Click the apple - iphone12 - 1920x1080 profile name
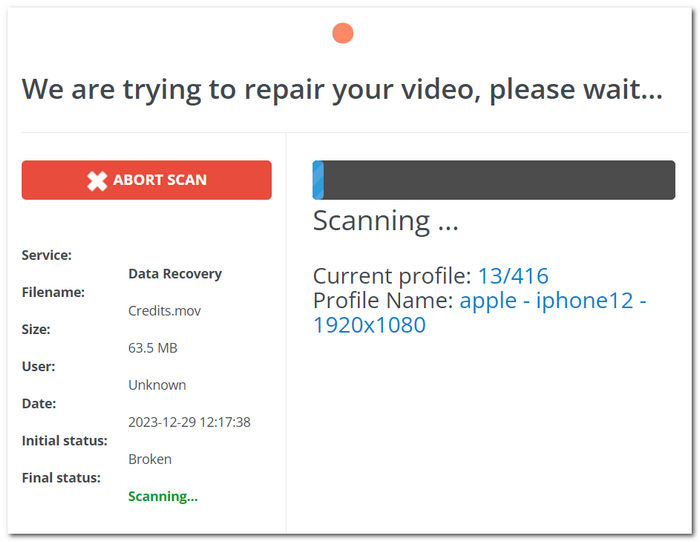Image resolution: width=700 pixels, height=542 pixels. point(479,313)
